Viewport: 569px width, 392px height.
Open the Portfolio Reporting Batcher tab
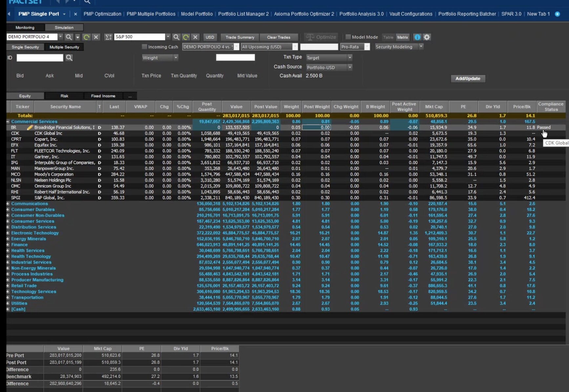click(x=467, y=14)
